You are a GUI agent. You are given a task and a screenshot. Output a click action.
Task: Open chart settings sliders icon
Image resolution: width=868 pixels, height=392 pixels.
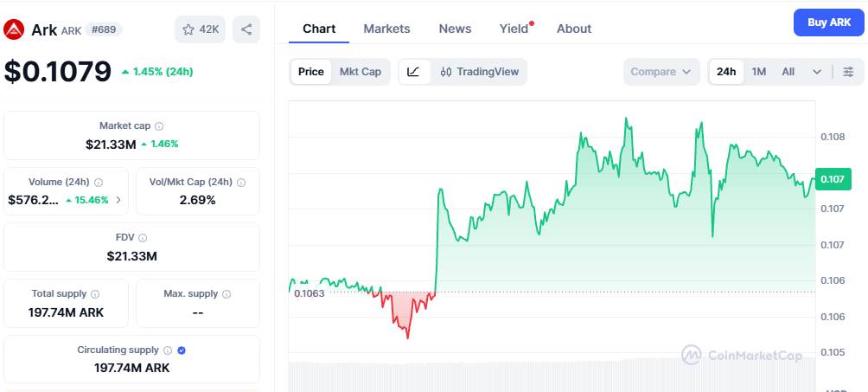click(848, 72)
